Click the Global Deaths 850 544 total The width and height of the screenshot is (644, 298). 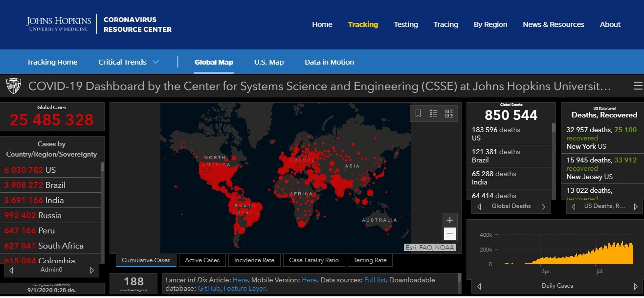tap(511, 115)
